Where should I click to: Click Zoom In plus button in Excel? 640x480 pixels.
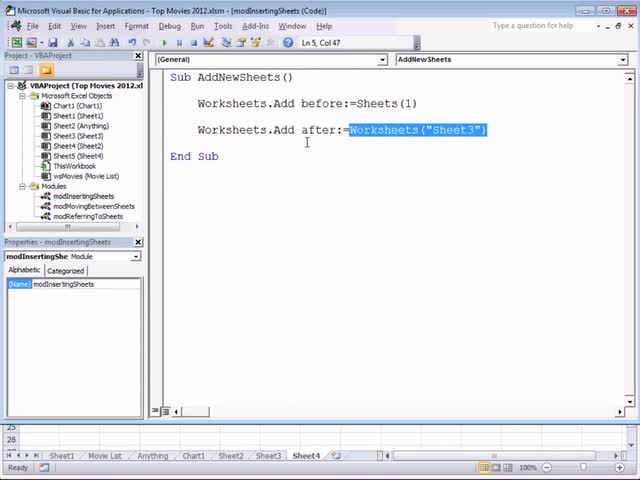pos(619,467)
